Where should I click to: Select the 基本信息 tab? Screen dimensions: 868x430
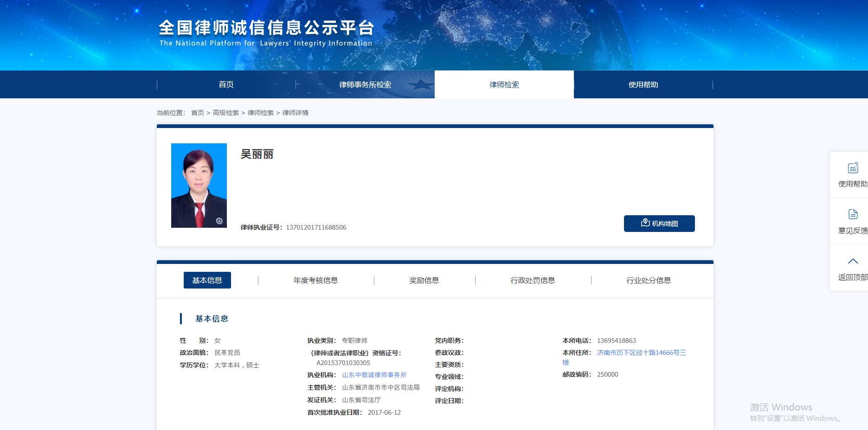pyautogui.click(x=207, y=280)
